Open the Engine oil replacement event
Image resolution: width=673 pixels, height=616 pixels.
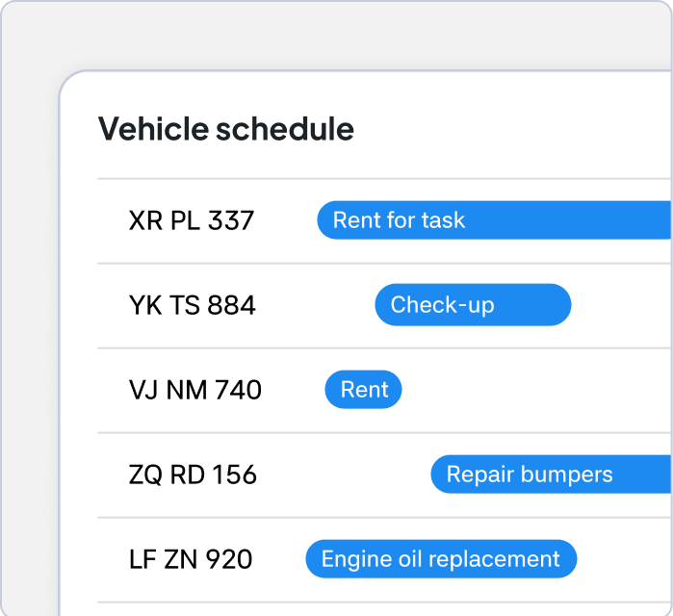click(x=441, y=559)
